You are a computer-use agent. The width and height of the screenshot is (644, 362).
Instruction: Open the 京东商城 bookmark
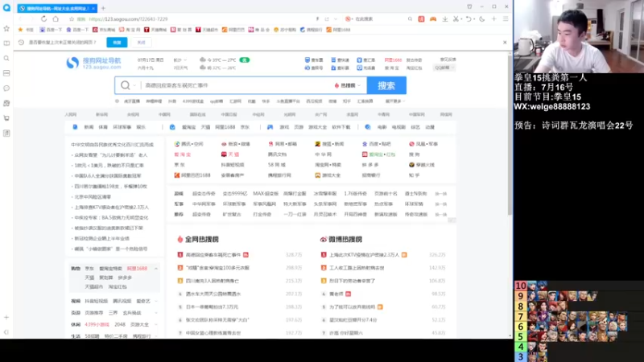(x=104, y=30)
